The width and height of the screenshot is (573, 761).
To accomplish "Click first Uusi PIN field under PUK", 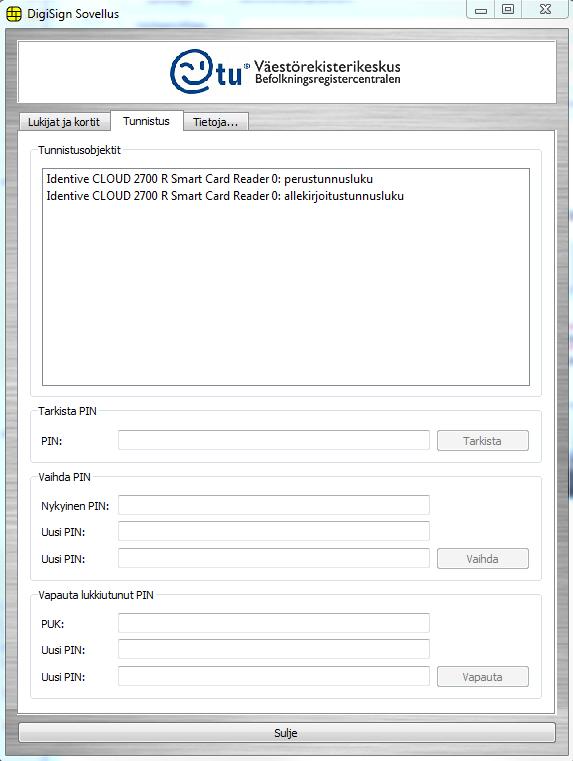I will pos(274,649).
